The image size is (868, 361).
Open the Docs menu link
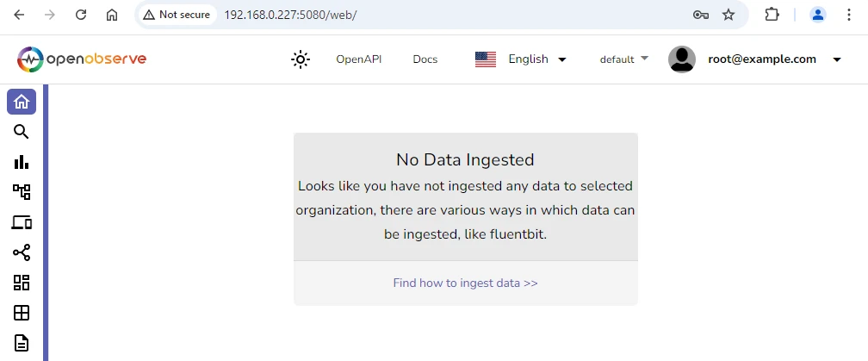(425, 59)
